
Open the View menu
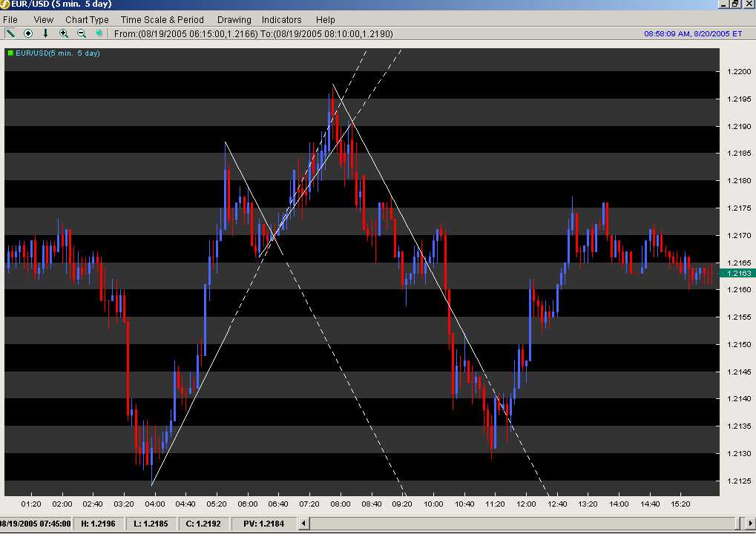coord(44,19)
